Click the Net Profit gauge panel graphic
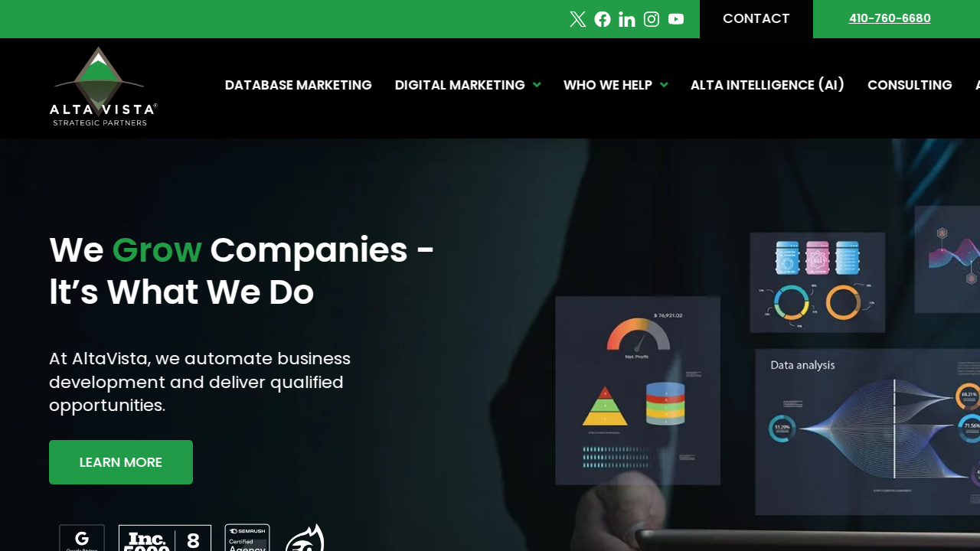This screenshot has width=980, height=551. tap(638, 390)
